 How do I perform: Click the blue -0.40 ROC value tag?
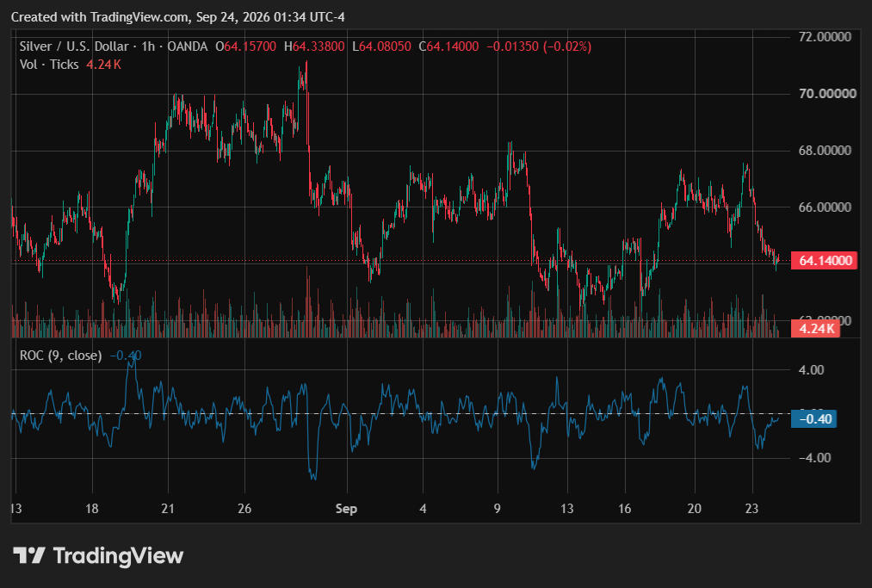coord(814,419)
